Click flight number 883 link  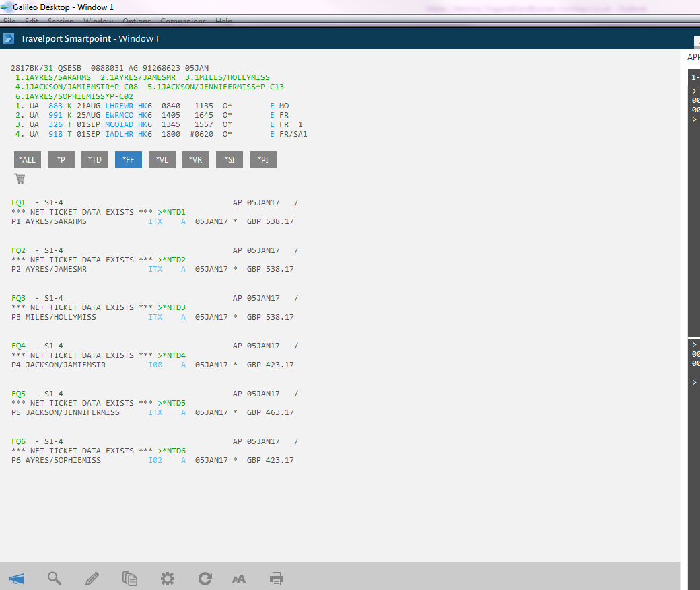pyautogui.click(x=55, y=106)
